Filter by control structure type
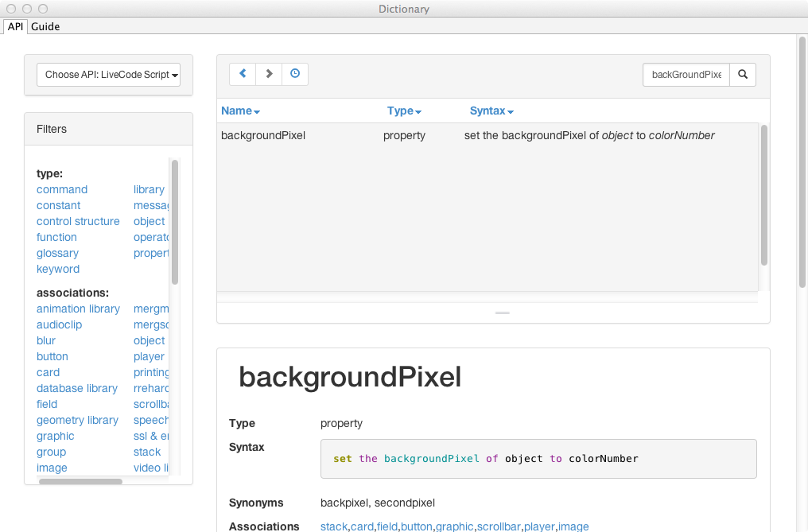This screenshot has width=808, height=532. (x=78, y=221)
